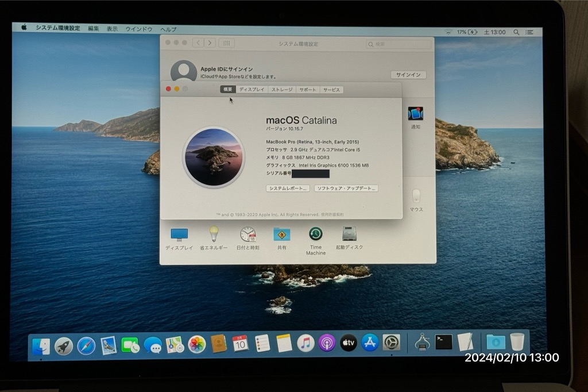Viewport: 588px width, 392px height.
Task: Open 日付と時刻 clock preference pane
Action: pos(248,239)
